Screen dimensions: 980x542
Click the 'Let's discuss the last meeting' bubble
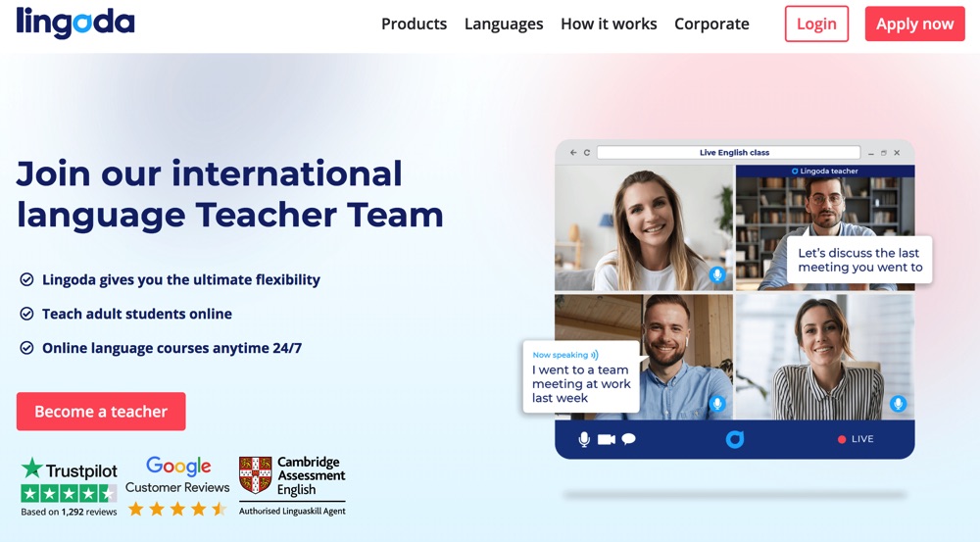[x=859, y=260]
